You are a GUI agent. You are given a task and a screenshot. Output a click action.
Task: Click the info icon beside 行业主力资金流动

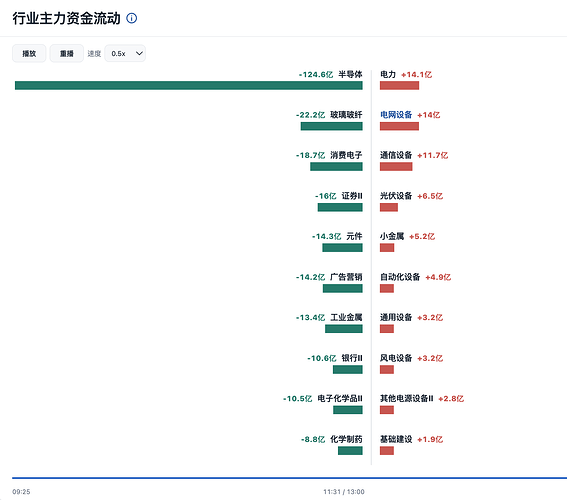pos(132,18)
